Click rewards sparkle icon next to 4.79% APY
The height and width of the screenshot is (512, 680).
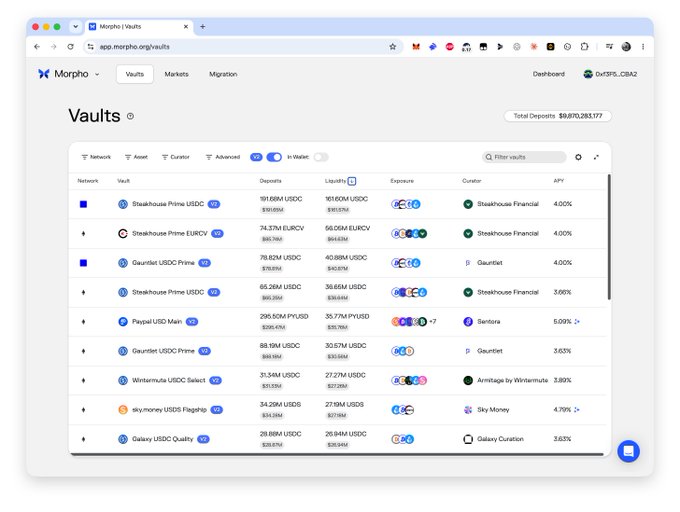coord(577,410)
